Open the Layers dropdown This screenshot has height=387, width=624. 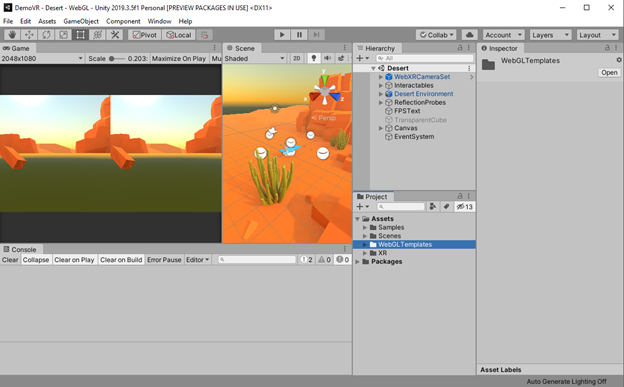(x=550, y=35)
